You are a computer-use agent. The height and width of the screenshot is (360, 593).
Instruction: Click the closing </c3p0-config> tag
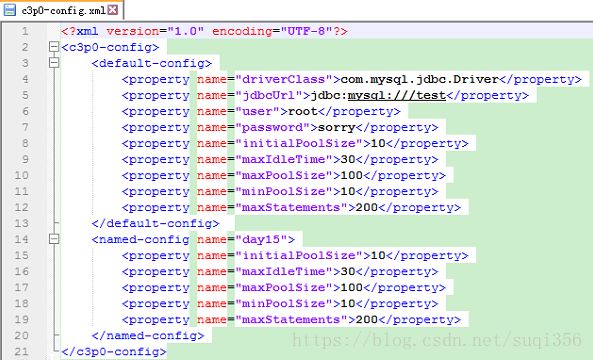coord(114,352)
